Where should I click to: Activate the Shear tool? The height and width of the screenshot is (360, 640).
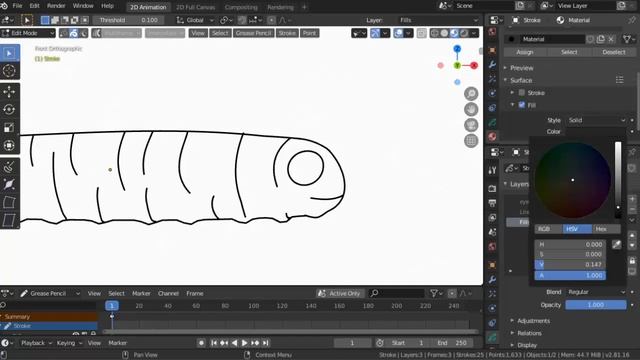click(9, 220)
